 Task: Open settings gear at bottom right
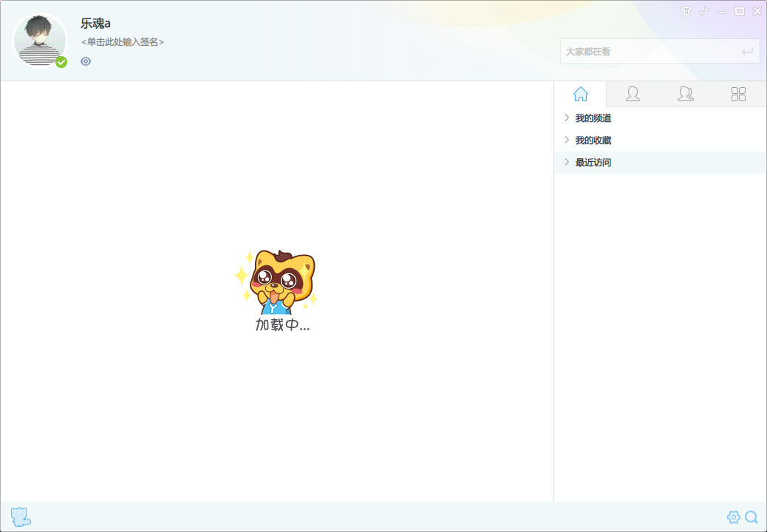tap(733, 516)
